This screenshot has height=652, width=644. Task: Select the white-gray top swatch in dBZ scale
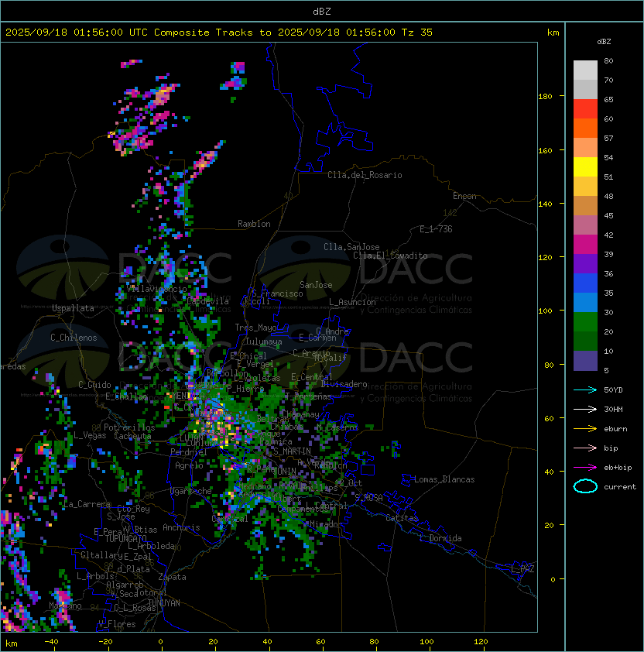pyautogui.click(x=585, y=70)
